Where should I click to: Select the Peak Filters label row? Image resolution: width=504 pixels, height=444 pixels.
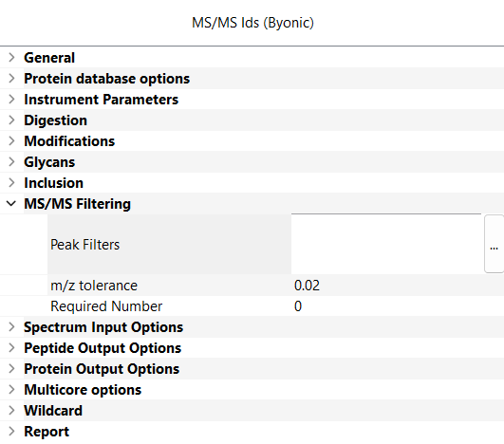169,244
